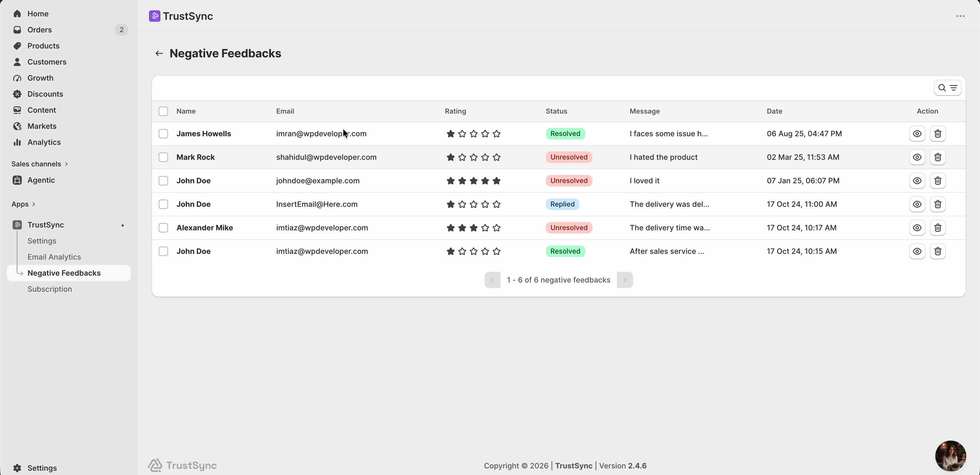
Task: Click the Growth gauge icon in sidebar
Action: click(x=17, y=78)
